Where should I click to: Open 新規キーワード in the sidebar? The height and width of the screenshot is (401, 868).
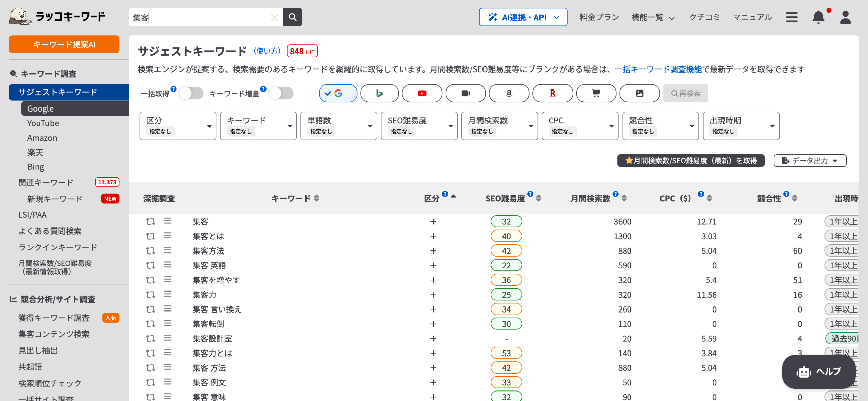tap(55, 199)
